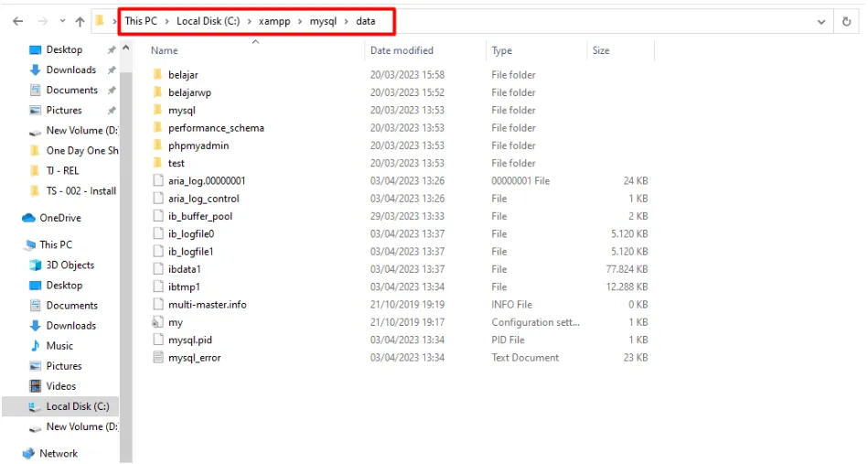Select the belajar folder icon

157,74
